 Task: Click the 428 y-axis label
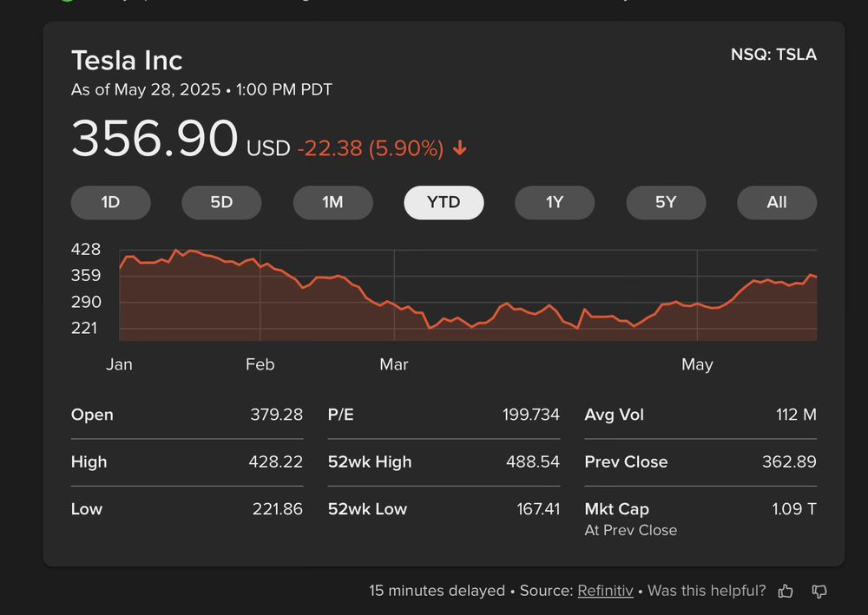pos(86,250)
